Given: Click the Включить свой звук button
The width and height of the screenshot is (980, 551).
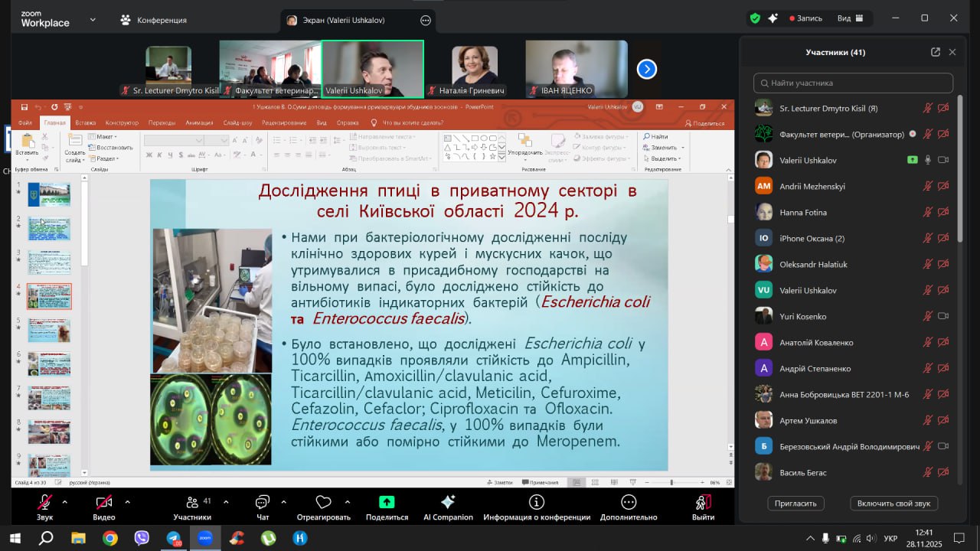Looking at the screenshot, I should tap(893, 503).
